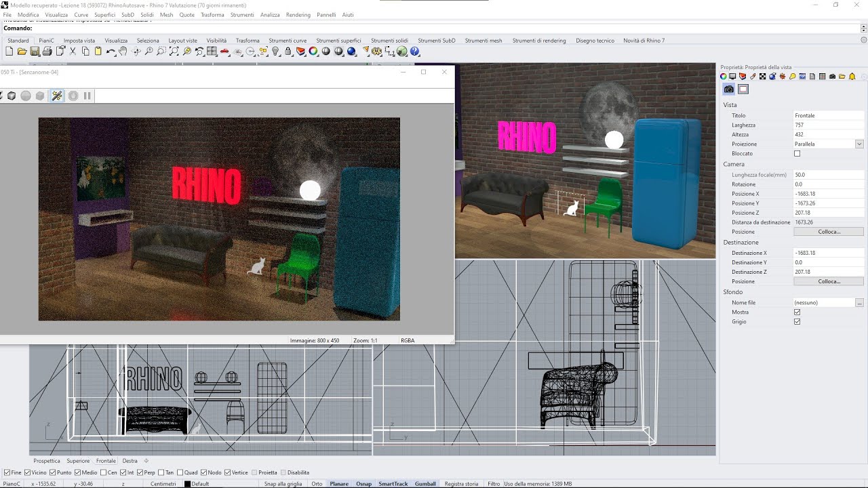Click the Layers icon in the Standard toolbar

[300, 51]
